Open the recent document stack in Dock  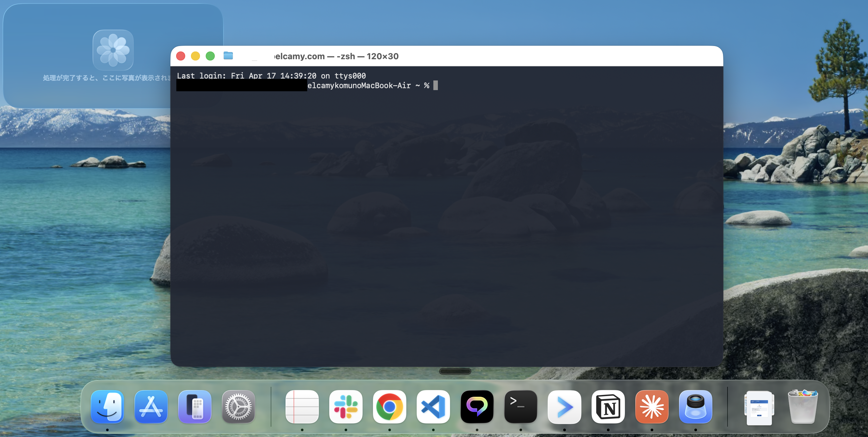coord(759,407)
